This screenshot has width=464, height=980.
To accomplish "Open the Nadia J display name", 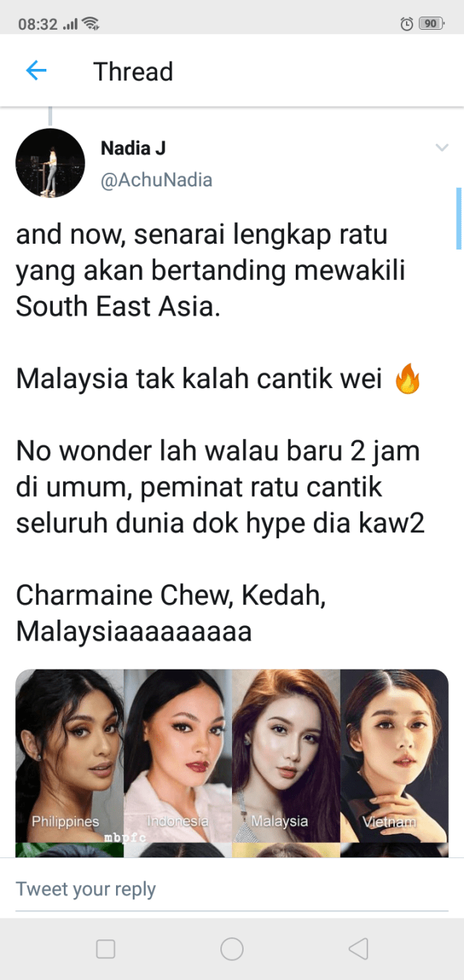I will coord(133,148).
